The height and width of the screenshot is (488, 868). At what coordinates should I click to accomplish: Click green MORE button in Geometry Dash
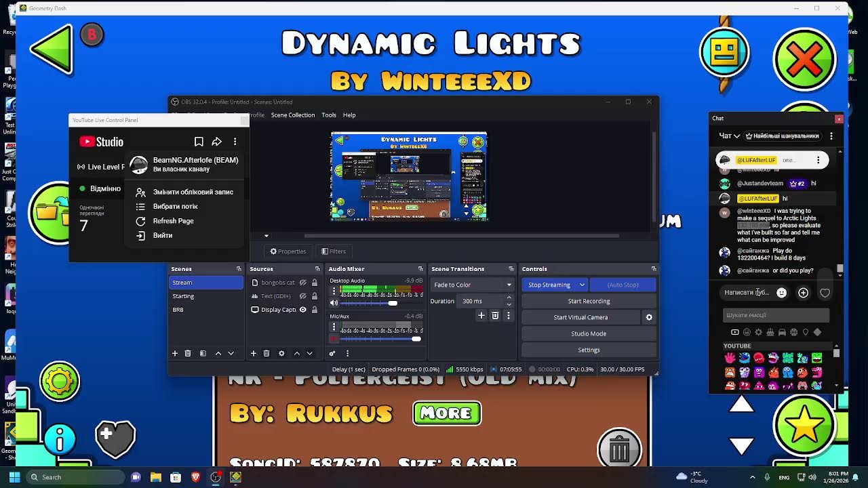[x=447, y=413]
